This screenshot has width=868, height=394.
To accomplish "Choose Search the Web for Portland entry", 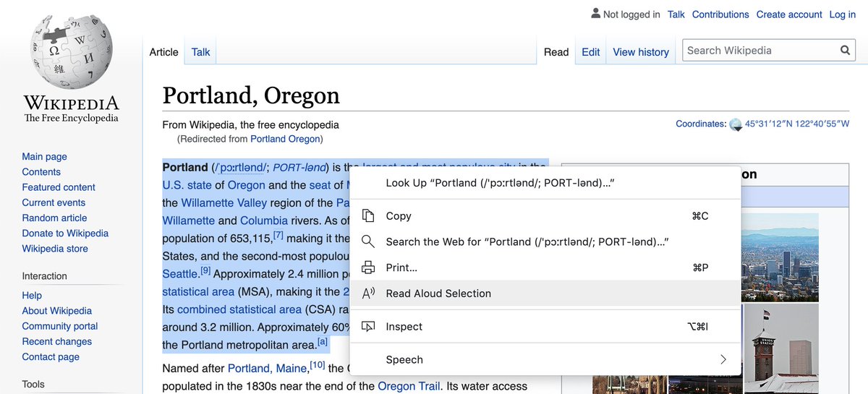I will point(545,241).
